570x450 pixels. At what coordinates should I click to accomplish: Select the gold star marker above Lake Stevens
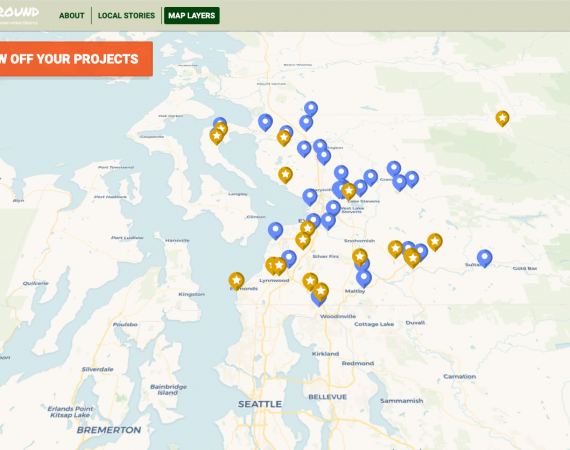click(x=349, y=191)
